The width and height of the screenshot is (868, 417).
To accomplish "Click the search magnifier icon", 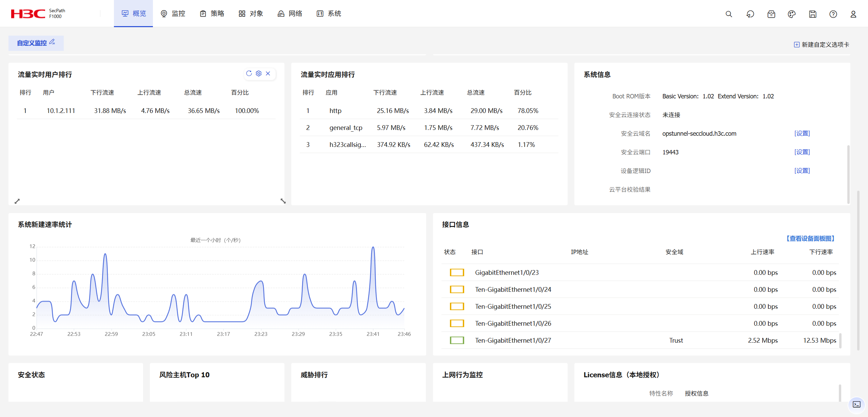I will (729, 14).
